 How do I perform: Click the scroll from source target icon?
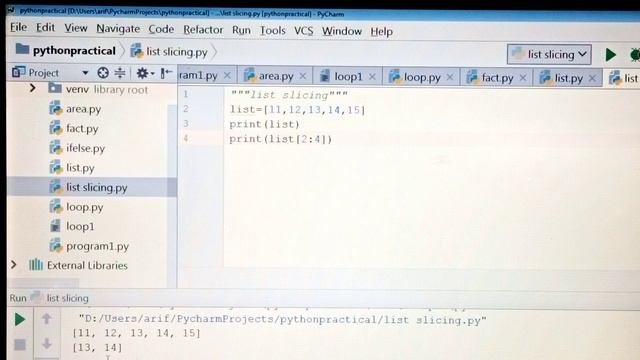coord(103,73)
